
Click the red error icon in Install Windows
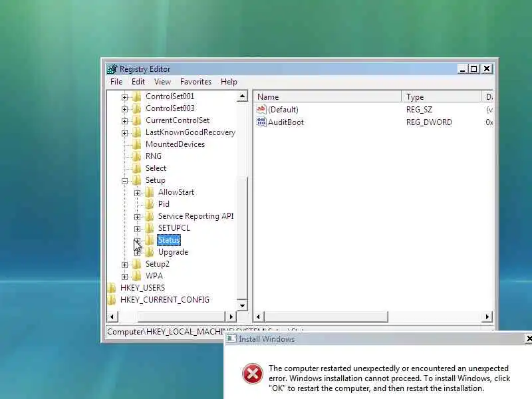point(253,374)
